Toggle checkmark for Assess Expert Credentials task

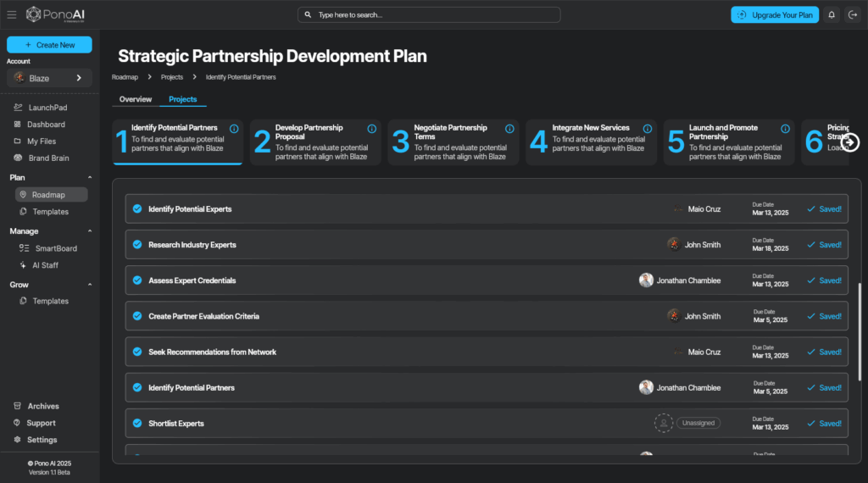pyautogui.click(x=136, y=280)
